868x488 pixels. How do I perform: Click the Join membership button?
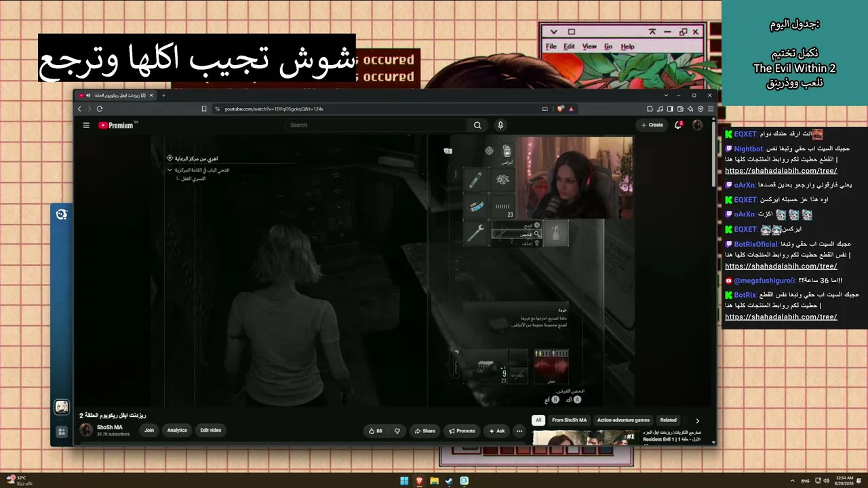click(x=149, y=430)
